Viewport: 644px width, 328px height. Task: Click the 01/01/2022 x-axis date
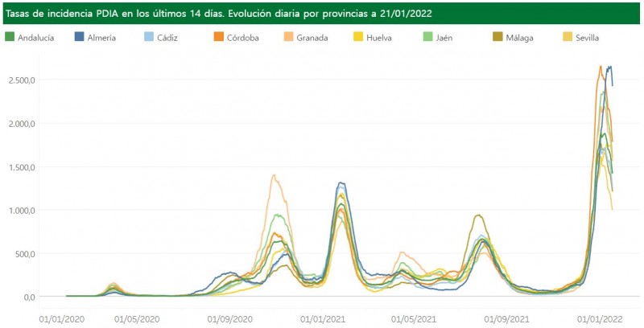[x=600, y=319]
